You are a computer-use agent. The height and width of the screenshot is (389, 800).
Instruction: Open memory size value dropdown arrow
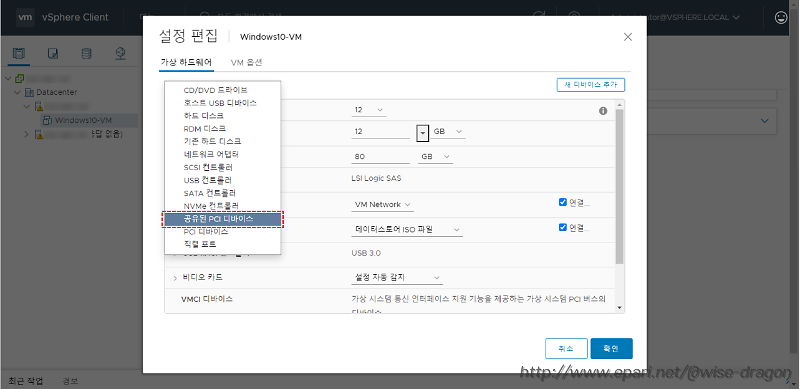[422, 132]
